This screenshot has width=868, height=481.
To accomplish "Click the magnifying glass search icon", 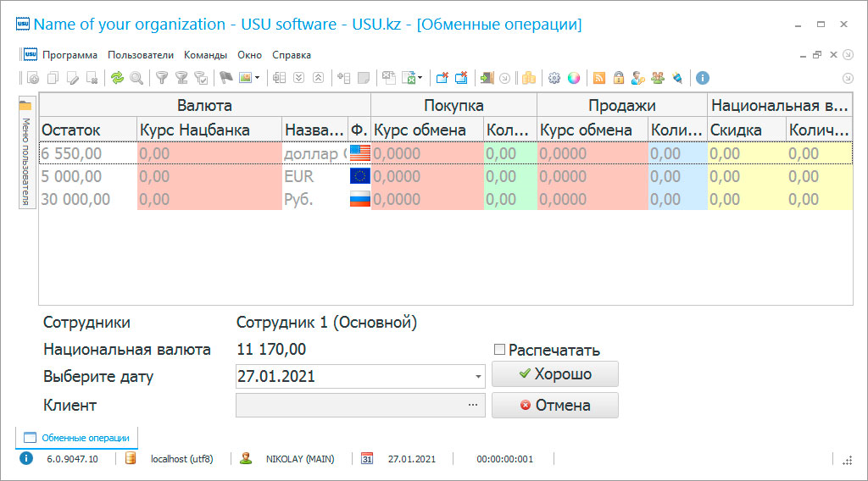I will tap(136, 78).
